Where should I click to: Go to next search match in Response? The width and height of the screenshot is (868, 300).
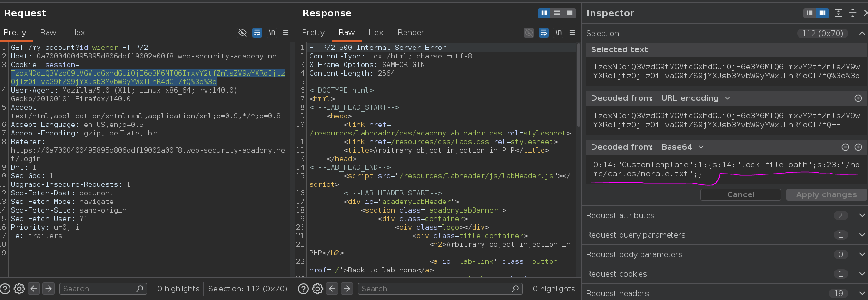pyautogui.click(x=347, y=289)
